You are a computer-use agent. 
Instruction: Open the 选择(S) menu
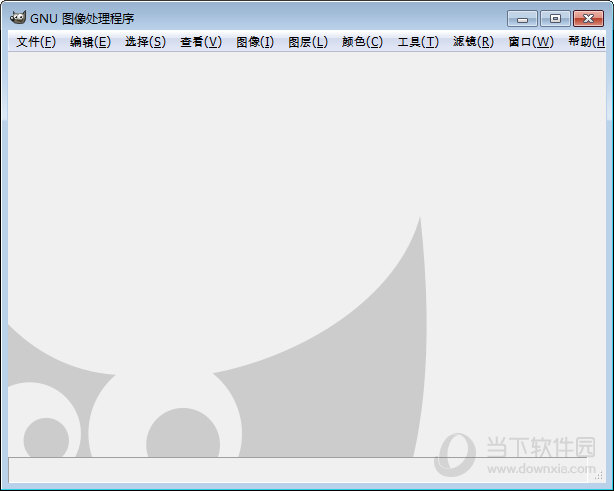click(x=145, y=42)
